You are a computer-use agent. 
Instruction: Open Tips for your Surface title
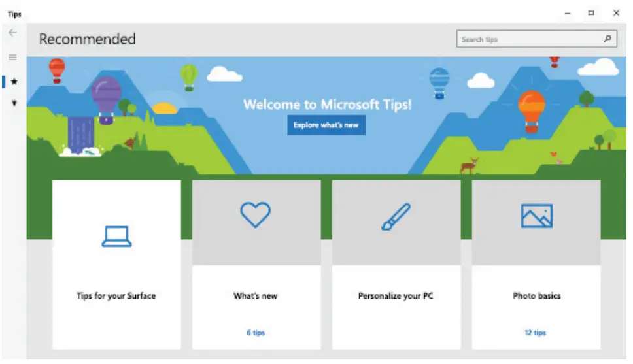coord(116,296)
